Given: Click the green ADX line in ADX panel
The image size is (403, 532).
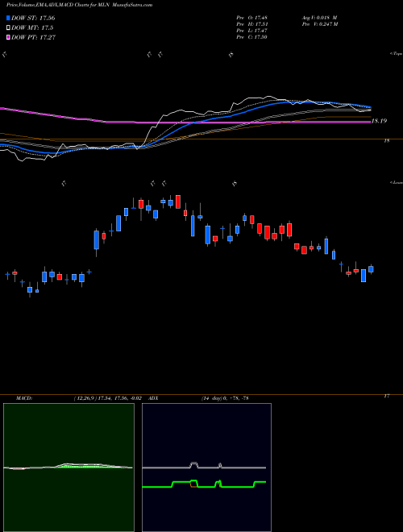Looking at the screenshot, I should point(204,484).
